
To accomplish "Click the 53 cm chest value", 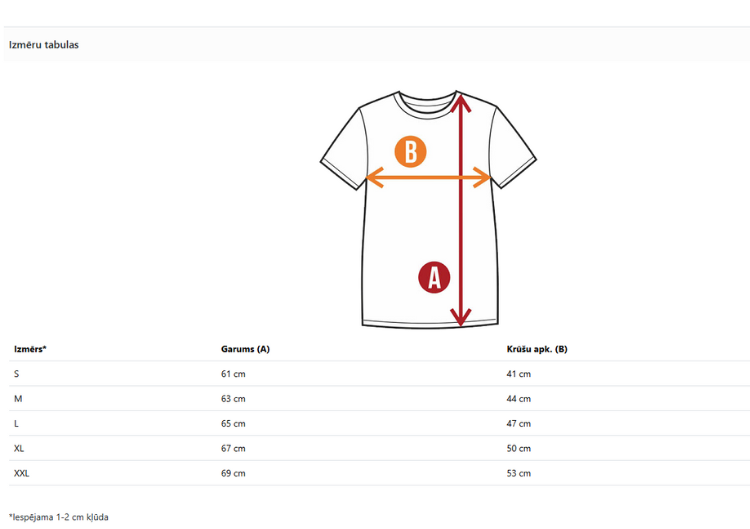I will 518,474.
